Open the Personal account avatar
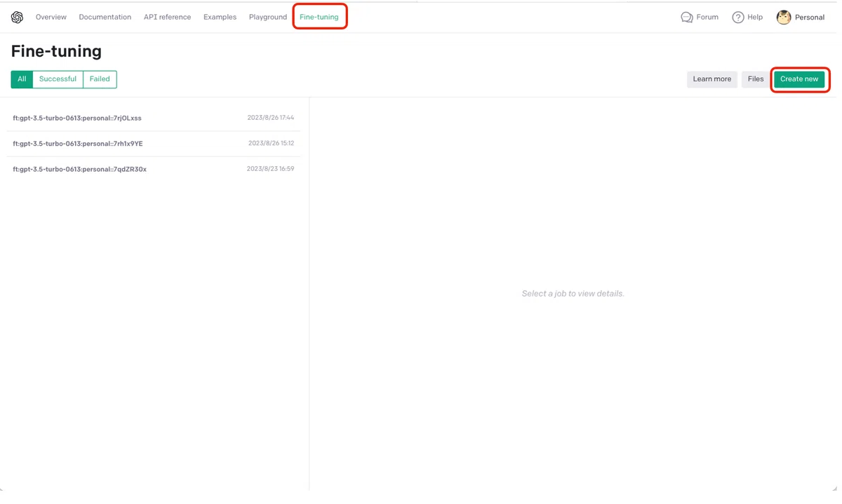This screenshot has width=842, height=504. tap(784, 18)
